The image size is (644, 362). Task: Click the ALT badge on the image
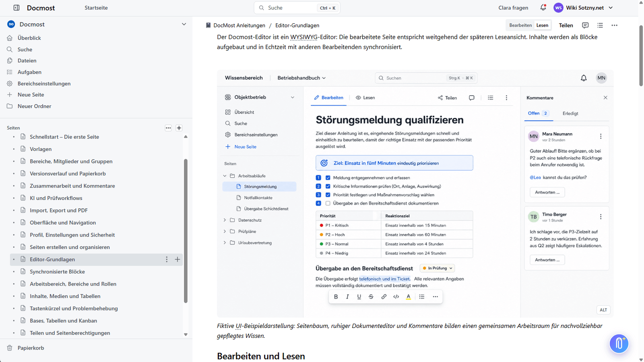[x=603, y=310]
